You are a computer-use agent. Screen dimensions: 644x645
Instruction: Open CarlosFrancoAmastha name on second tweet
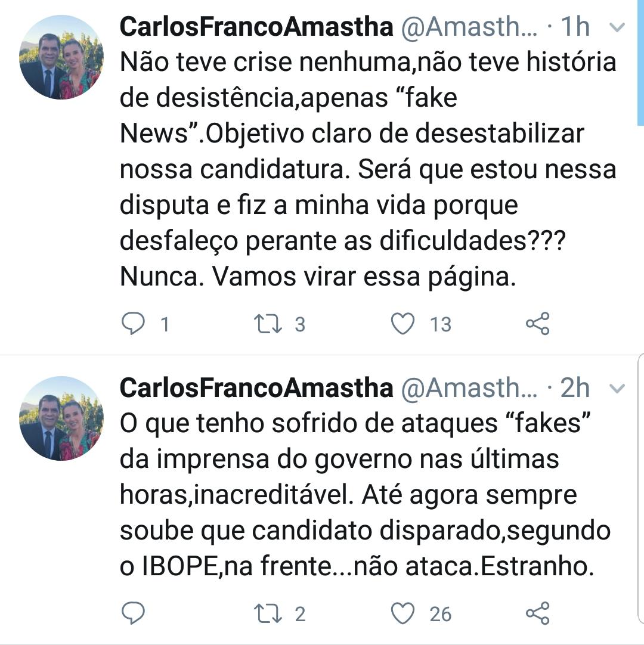(x=256, y=389)
